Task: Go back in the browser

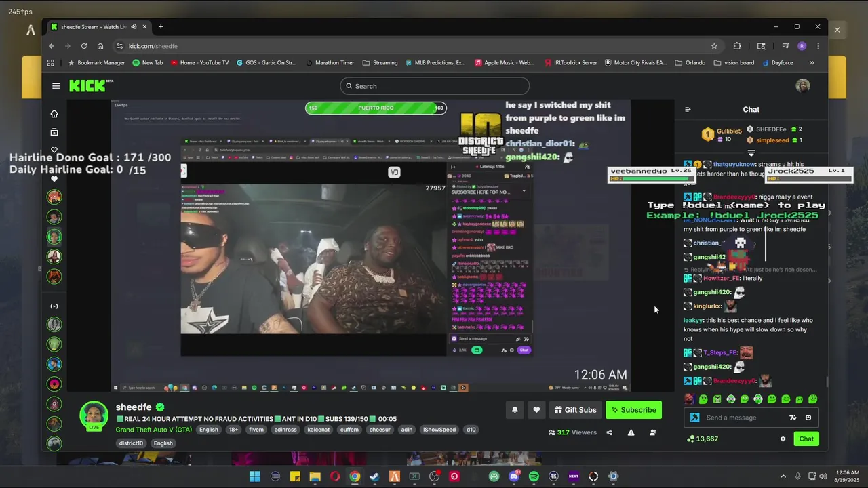Action: click(x=52, y=46)
